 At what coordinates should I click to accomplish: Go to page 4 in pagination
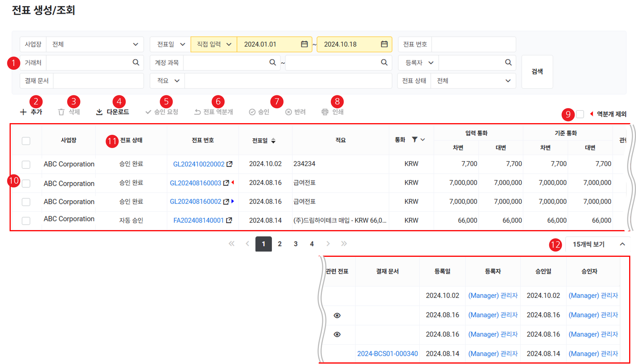click(x=312, y=244)
